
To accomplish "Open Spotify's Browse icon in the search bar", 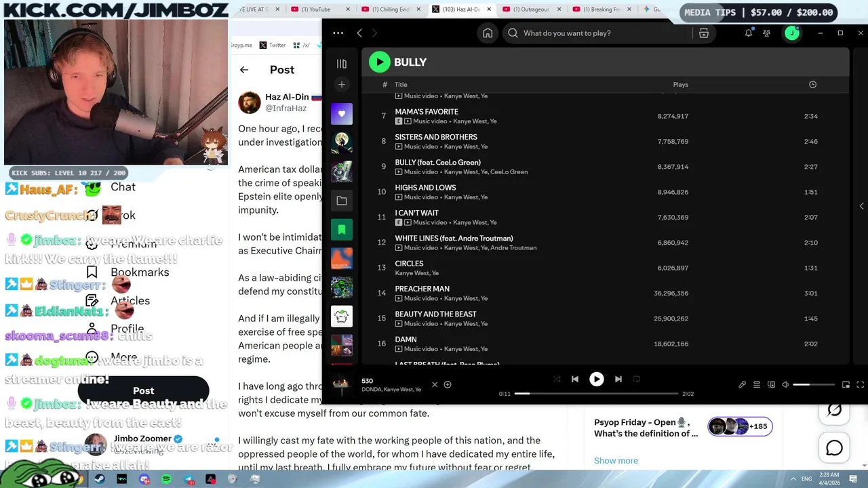I will tap(704, 33).
